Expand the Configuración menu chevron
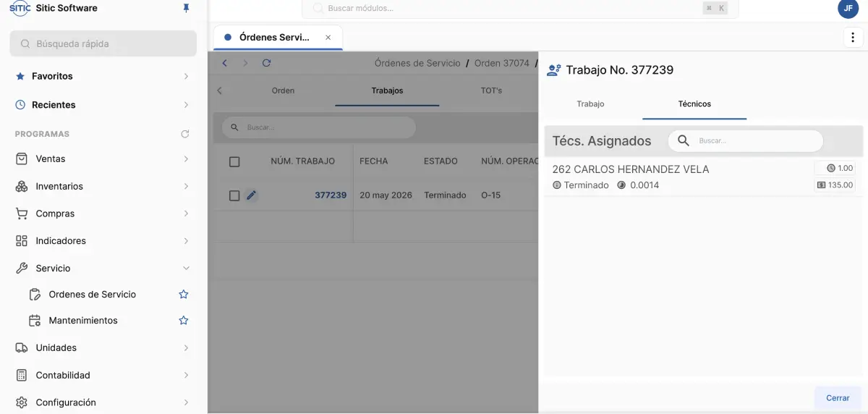 186,402
